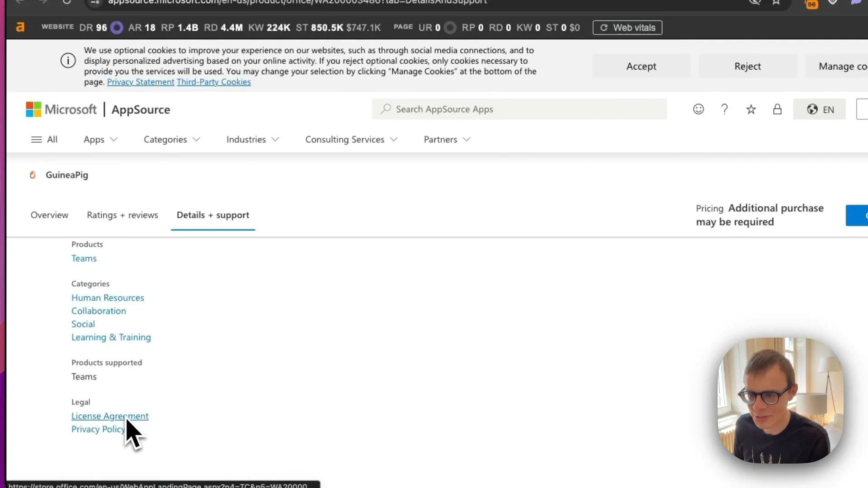
Task: Expand the Industries dropdown
Action: click(253, 140)
